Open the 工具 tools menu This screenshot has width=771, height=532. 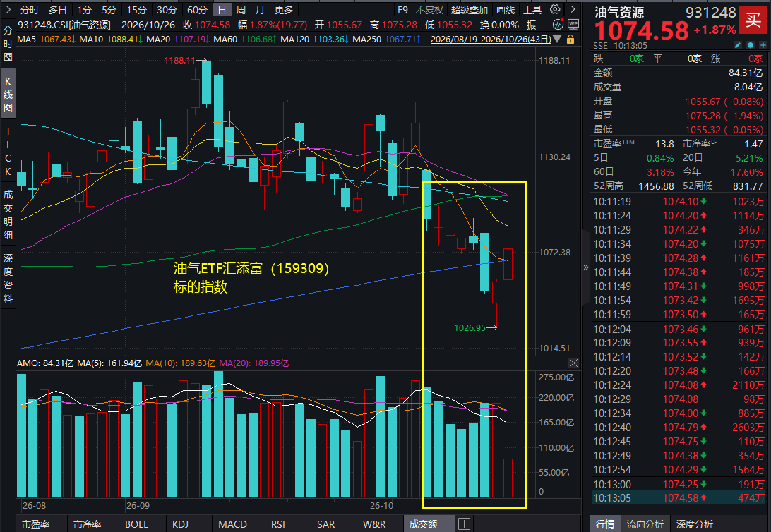pos(532,10)
